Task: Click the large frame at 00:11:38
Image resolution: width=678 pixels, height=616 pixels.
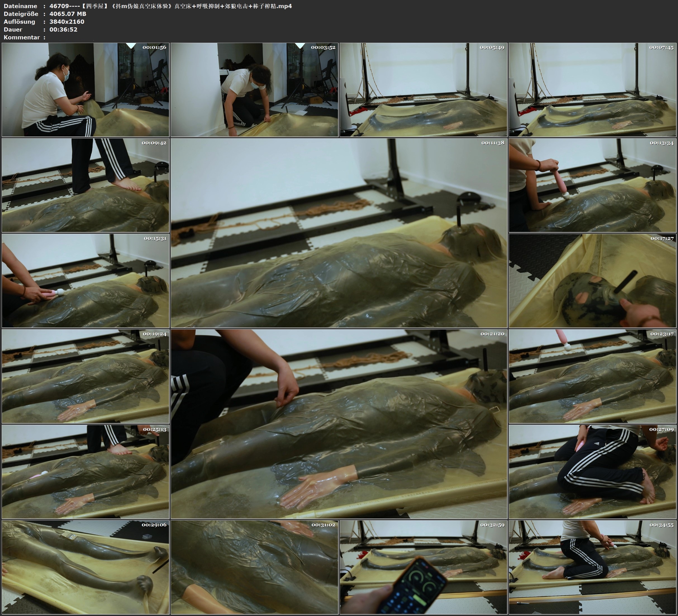Action: coord(339,233)
